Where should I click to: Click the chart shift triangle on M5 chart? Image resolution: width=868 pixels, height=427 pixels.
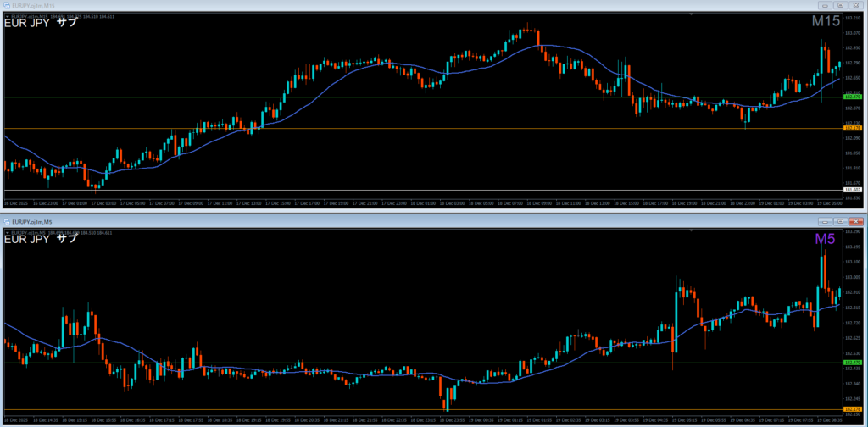pos(693,230)
